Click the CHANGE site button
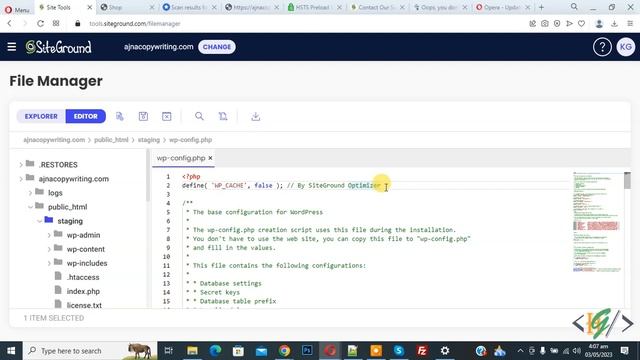Screen dimensions: 640x360 (x=217, y=47)
